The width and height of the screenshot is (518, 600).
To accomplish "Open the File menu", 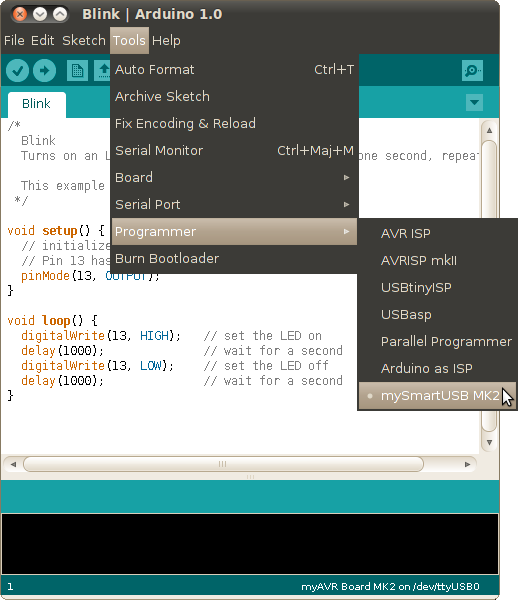I will pos(14,40).
